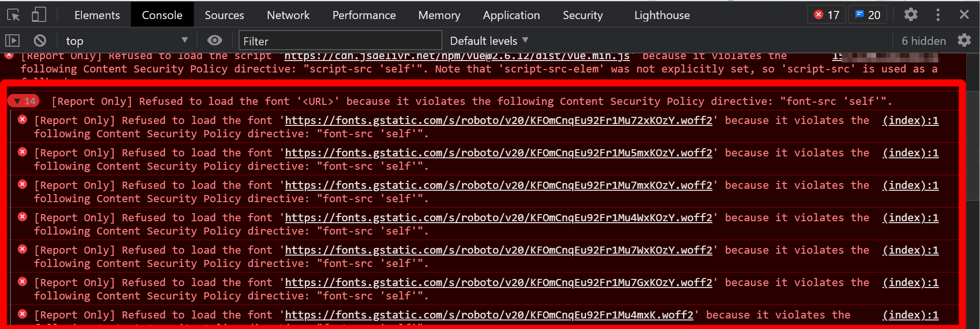The image size is (980, 329).
Task: Open the KFOmCnqEu92Fr1Mu4WxKOzY.woff2 font link
Action: pyautogui.click(x=499, y=218)
